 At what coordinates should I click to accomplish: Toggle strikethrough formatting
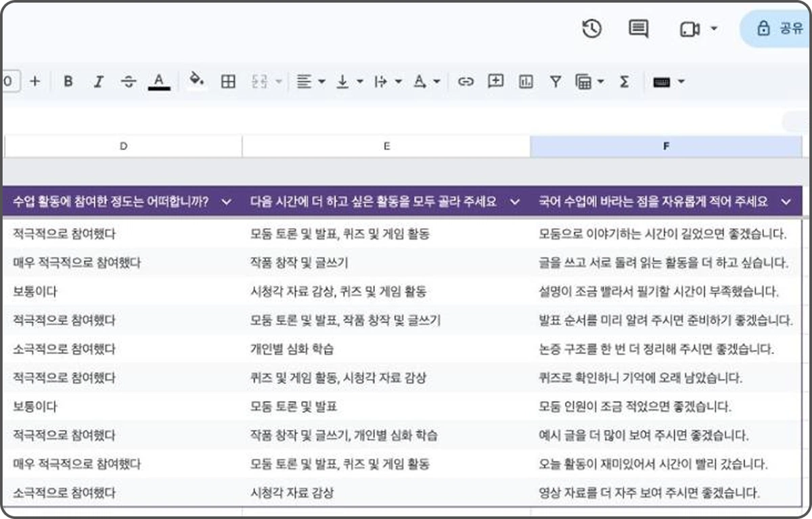pos(129,81)
